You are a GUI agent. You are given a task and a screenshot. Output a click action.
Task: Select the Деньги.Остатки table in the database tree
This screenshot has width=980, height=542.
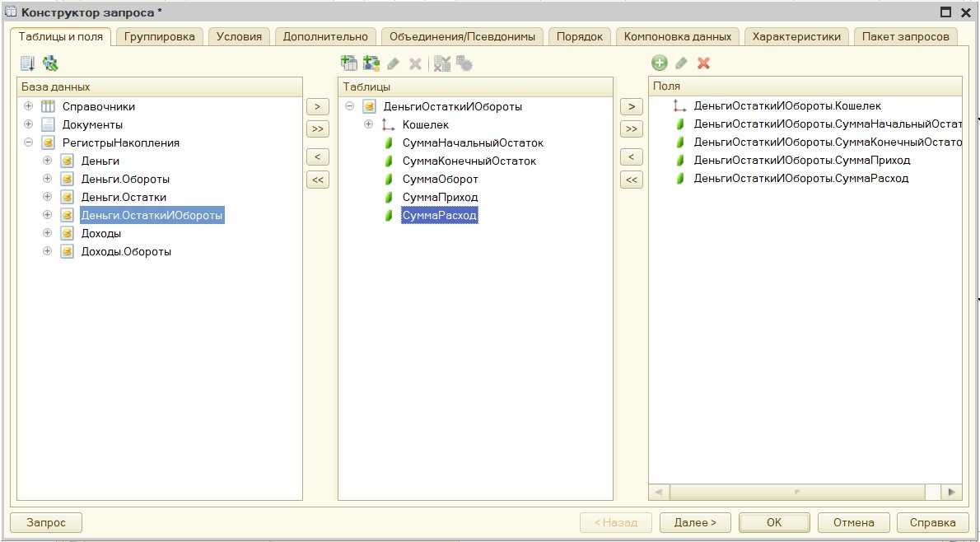tap(124, 197)
